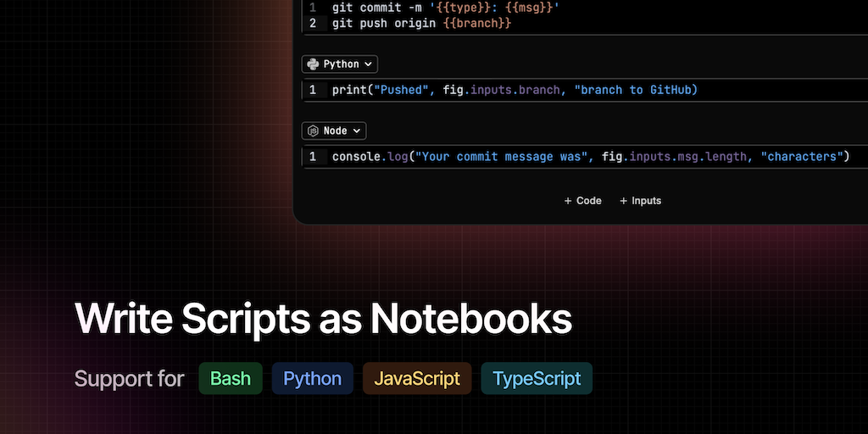
Task: Choose the teal TypeScript badge
Action: coord(537,378)
